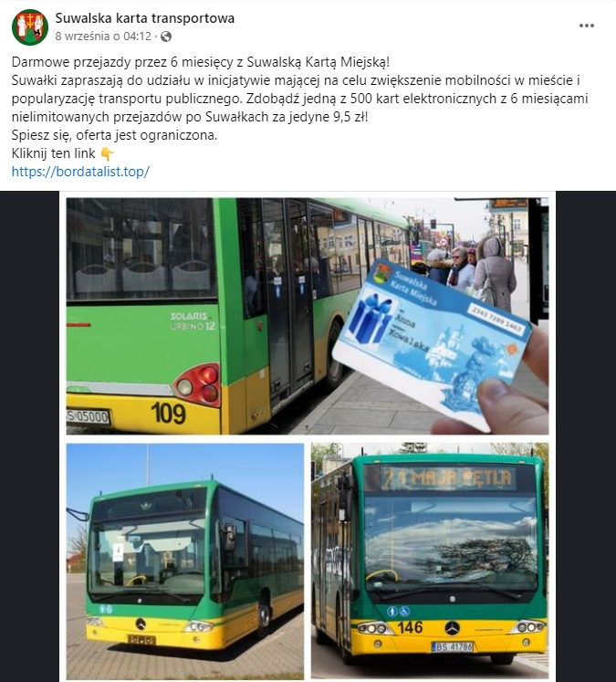Open the top photo of green bus 109
616x682 pixels.
tap(308, 316)
